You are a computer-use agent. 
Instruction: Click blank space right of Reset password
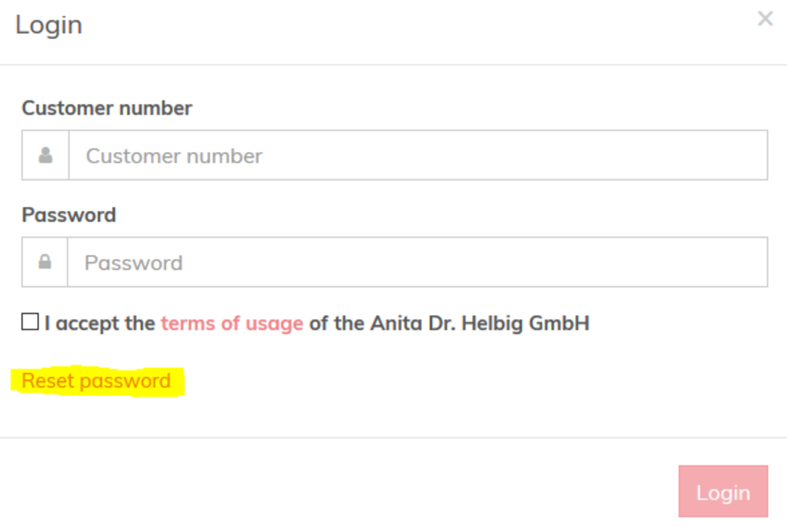tap(430, 381)
